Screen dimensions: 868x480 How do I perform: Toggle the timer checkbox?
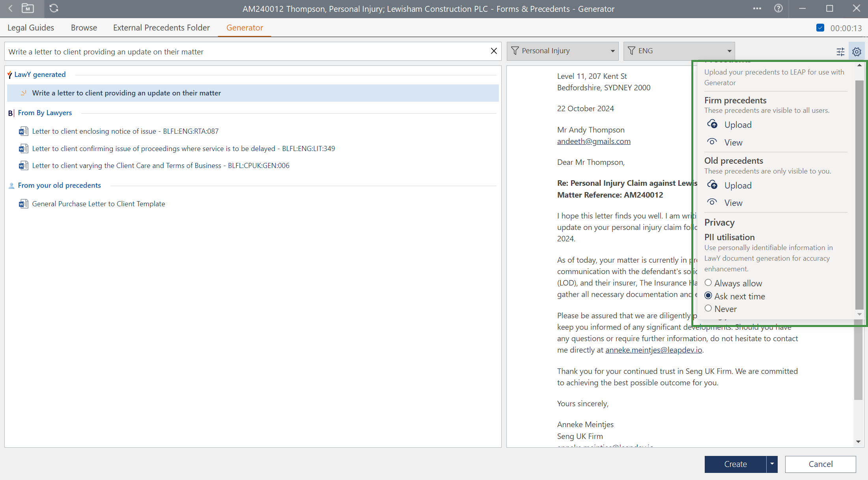820,28
